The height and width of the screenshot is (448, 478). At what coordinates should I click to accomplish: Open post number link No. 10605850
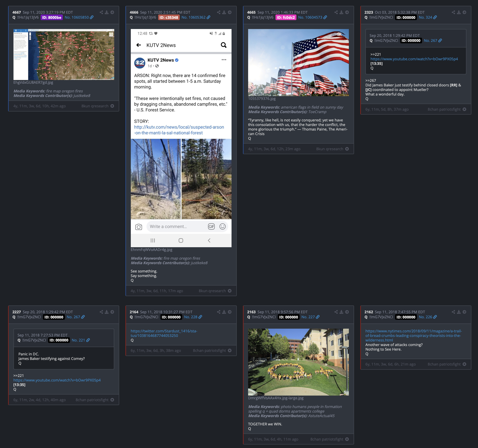click(77, 17)
